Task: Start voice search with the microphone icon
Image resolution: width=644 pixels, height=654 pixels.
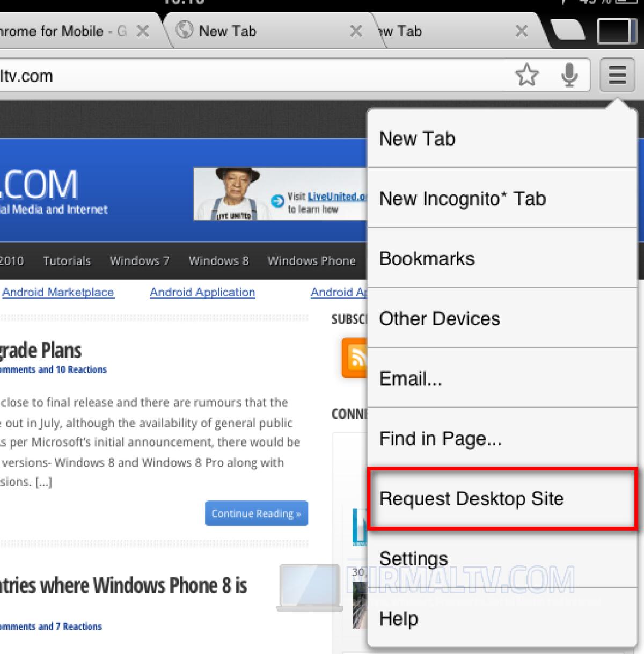Action: 570,75
